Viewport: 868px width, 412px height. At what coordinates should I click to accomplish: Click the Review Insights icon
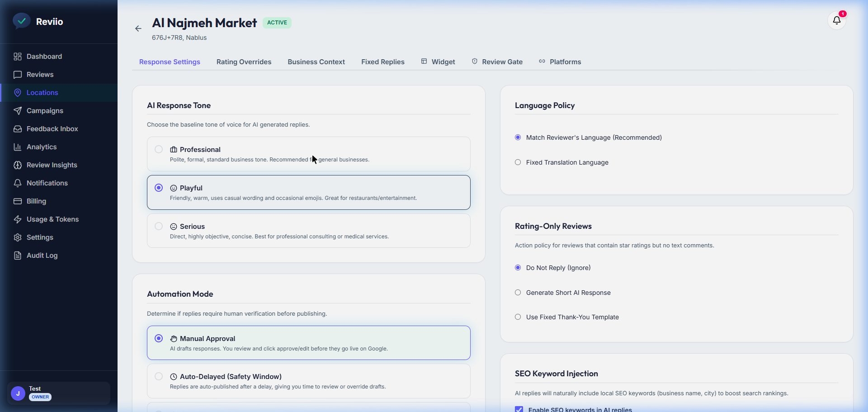[x=18, y=165]
